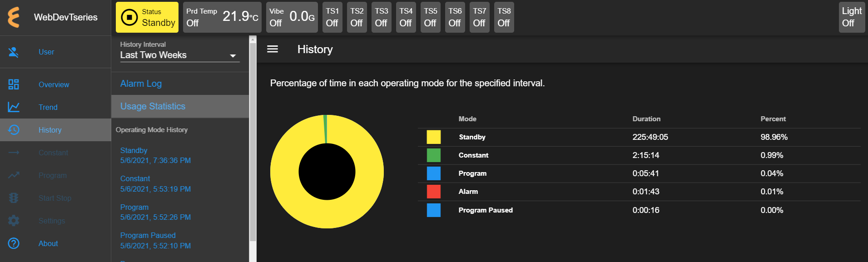The image size is (868, 262).
Task: Open Program Paused entry from 5:52:10 PM
Action: (x=155, y=240)
